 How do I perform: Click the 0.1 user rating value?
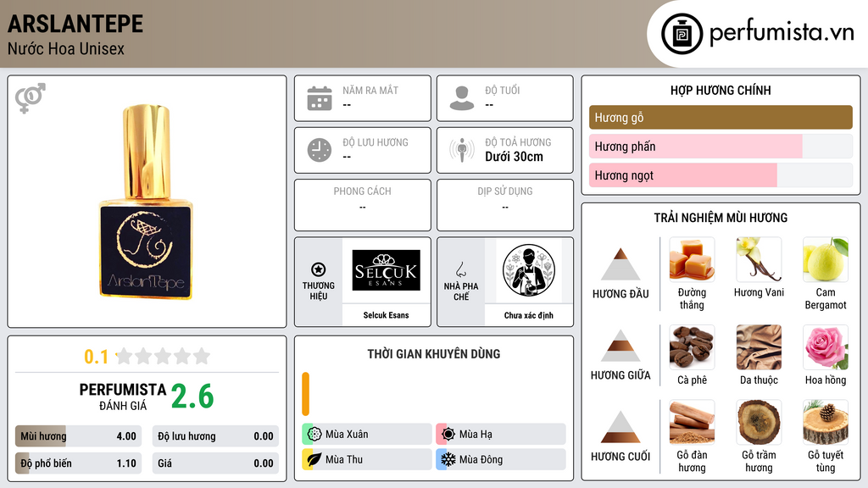click(x=97, y=357)
